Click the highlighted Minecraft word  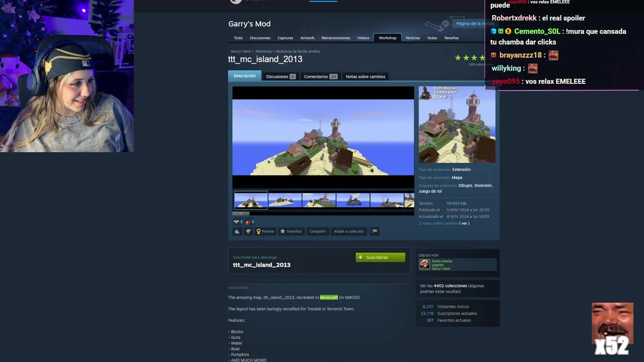click(x=329, y=297)
